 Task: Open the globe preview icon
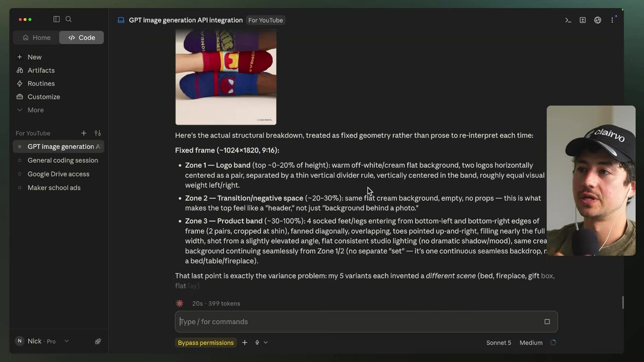pyautogui.click(x=598, y=20)
